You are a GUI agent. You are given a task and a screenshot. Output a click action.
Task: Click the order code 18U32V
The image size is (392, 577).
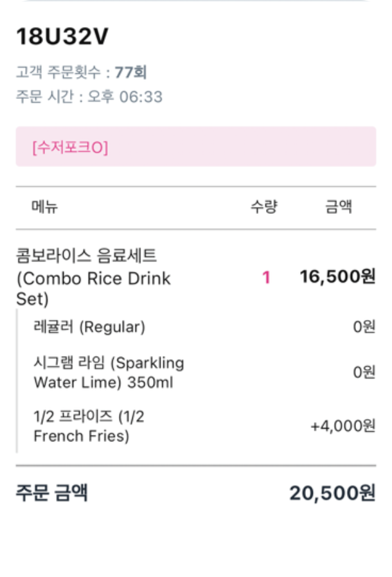pos(62,37)
